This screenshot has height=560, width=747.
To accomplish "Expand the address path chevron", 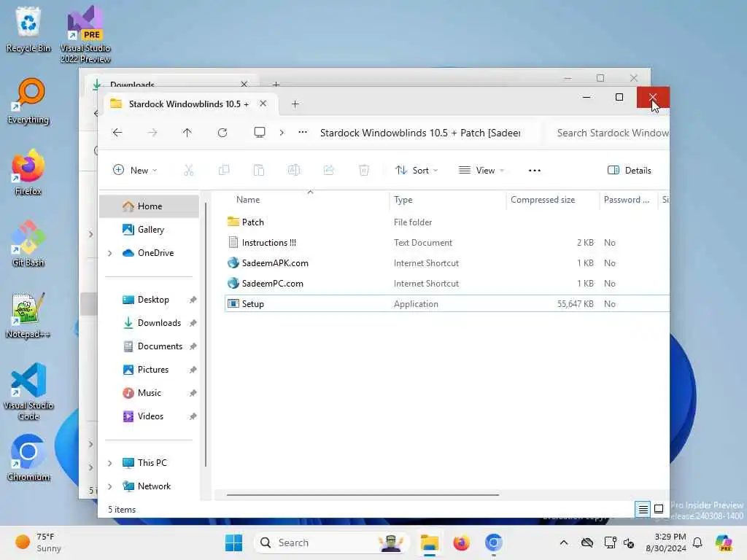I will click(x=282, y=133).
